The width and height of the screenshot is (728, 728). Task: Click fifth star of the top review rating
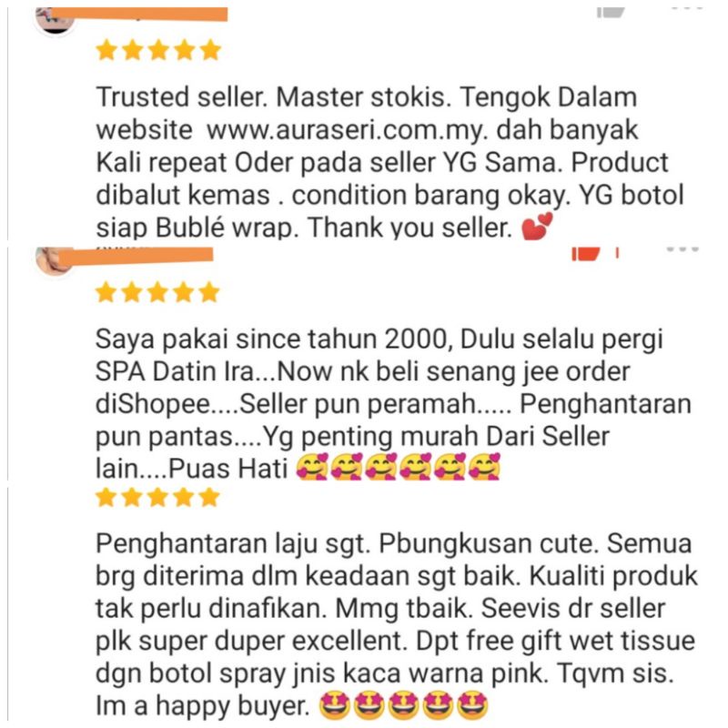point(210,50)
